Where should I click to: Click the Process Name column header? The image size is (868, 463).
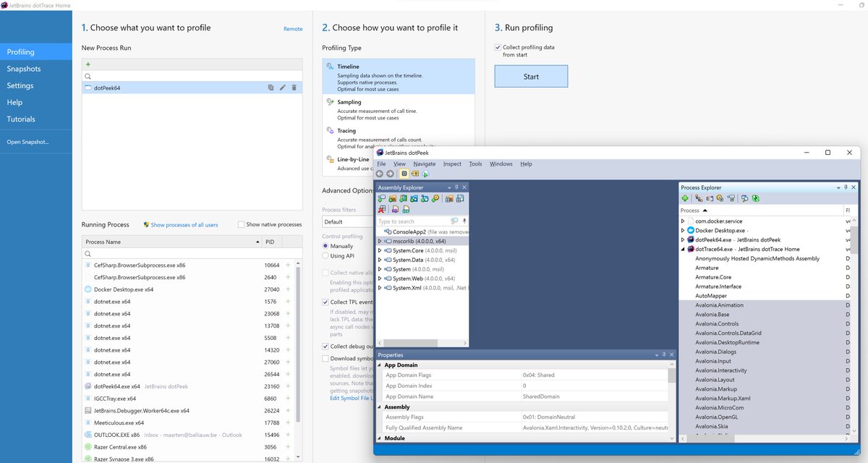(171, 242)
